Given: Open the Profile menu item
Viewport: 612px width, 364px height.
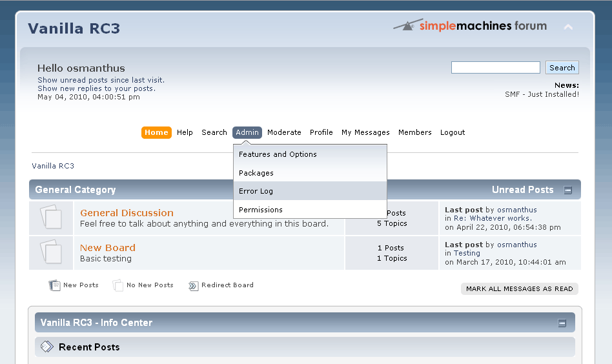Looking at the screenshot, I should pos(321,133).
